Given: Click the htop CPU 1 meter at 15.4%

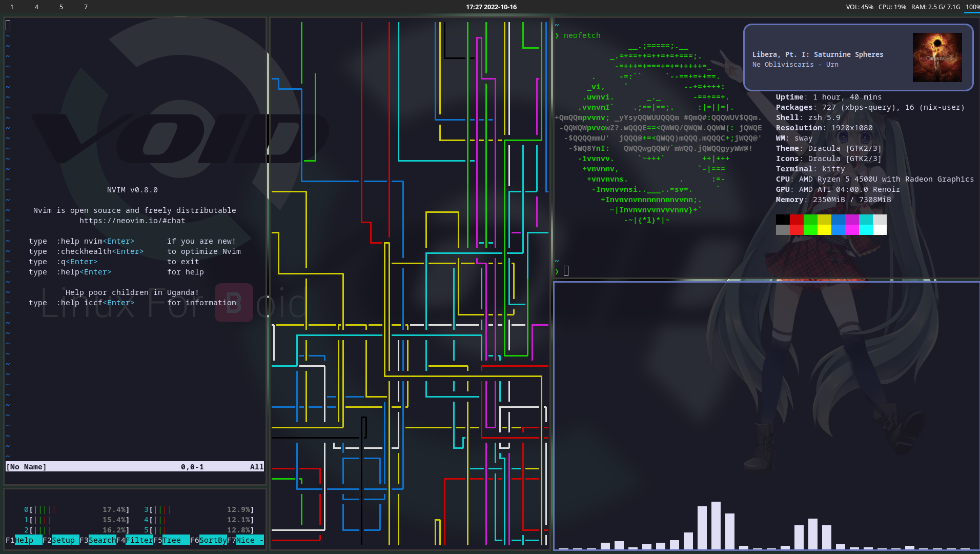Looking at the screenshot, I should 77,520.
